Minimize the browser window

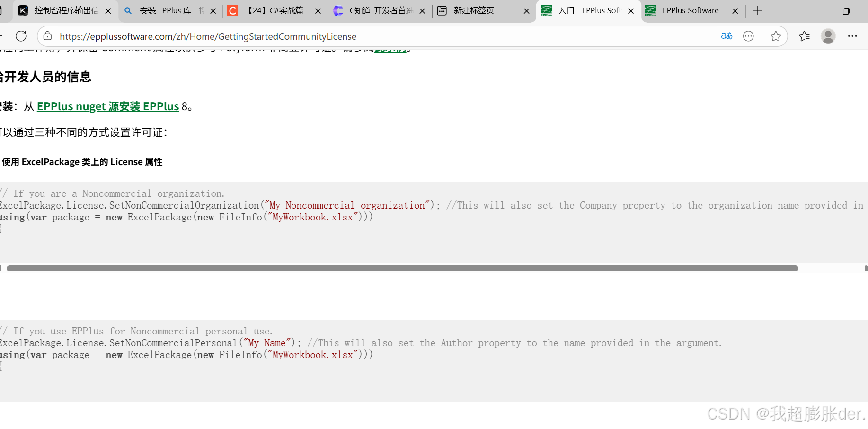pyautogui.click(x=815, y=11)
